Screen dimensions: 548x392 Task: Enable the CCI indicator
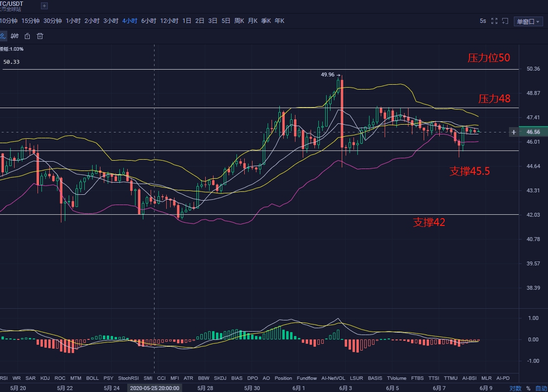point(161,378)
